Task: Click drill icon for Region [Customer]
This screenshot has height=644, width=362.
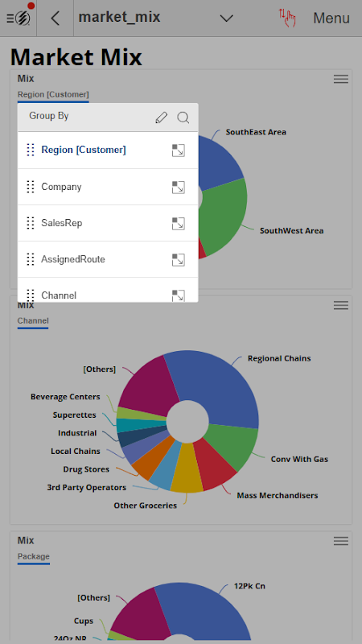Action: (x=178, y=151)
